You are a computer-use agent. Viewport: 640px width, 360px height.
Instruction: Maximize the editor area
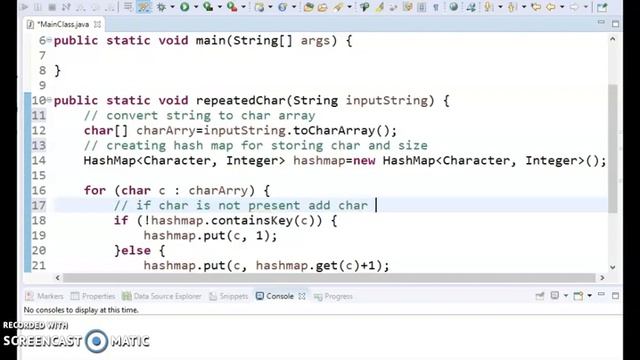point(616,24)
